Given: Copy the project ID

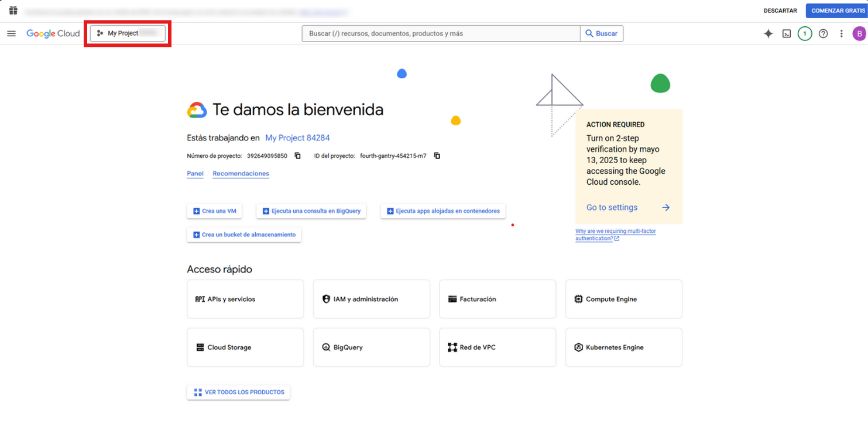Looking at the screenshot, I should coord(437,156).
